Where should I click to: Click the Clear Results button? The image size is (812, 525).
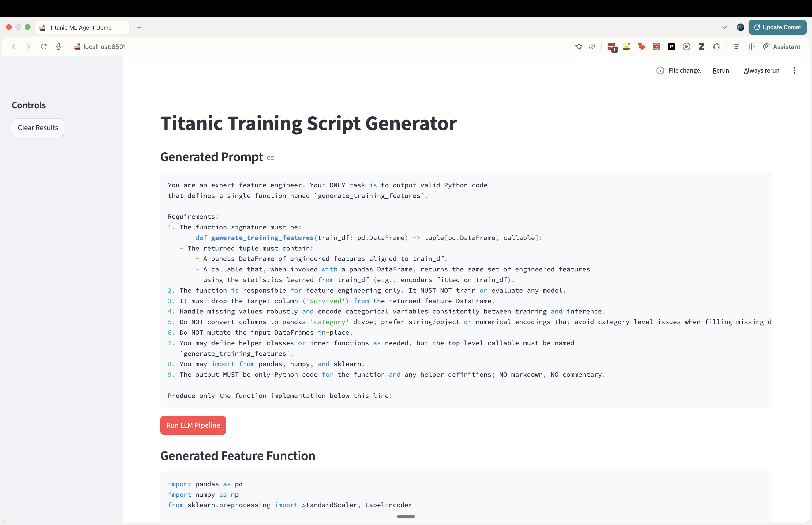coord(38,128)
